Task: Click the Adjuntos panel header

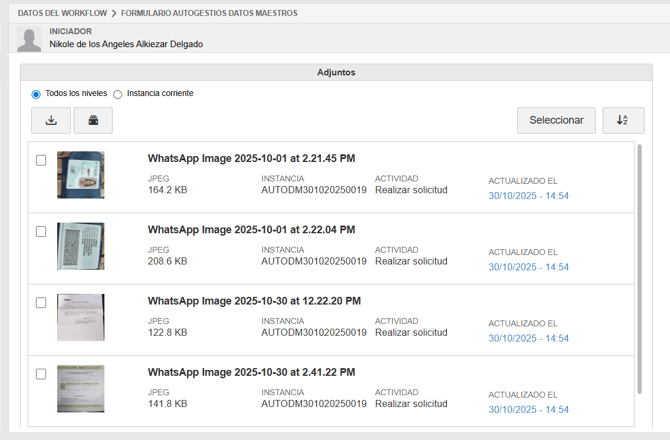Action: tap(336, 72)
